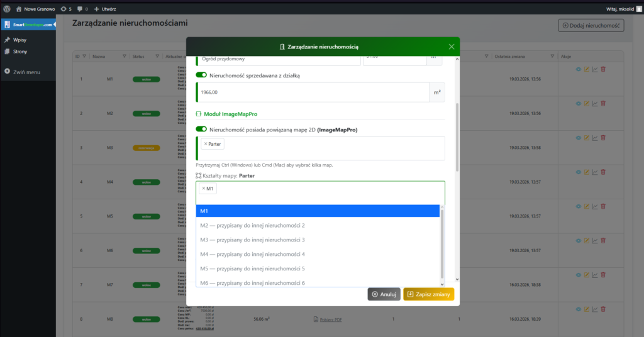This screenshot has height=337, width=644.
Task: Edit property M5 with the pencil icon
Action: (x=587, y=206)
